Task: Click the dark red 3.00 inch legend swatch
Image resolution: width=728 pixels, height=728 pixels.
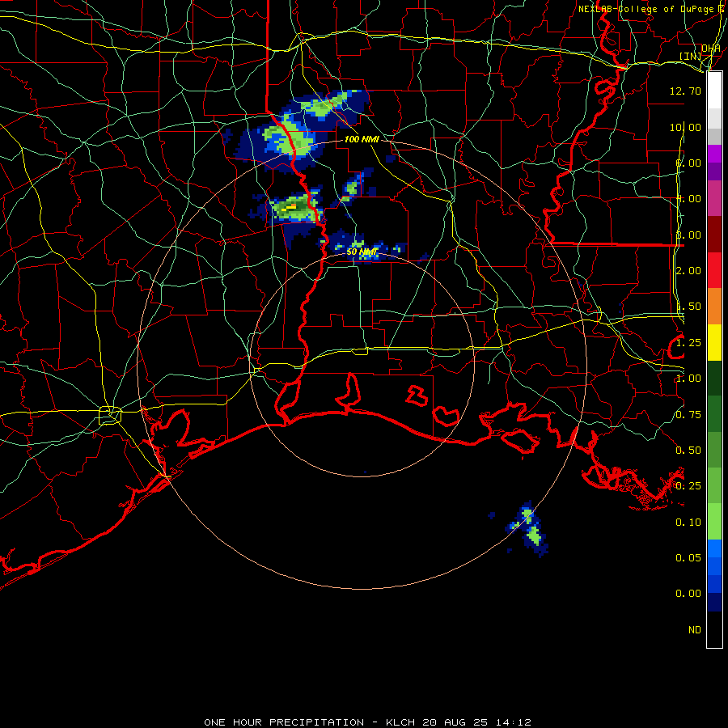Action: (x=714, y=235)
